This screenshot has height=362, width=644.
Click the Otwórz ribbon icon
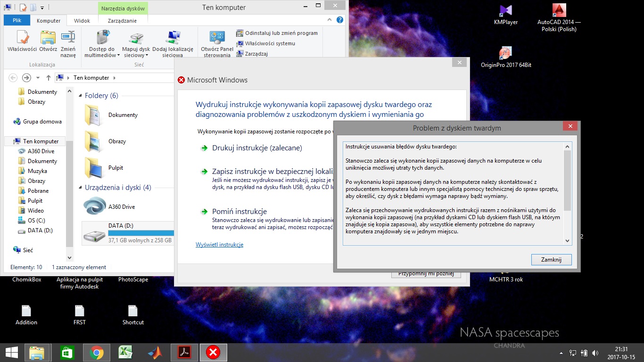48,41
